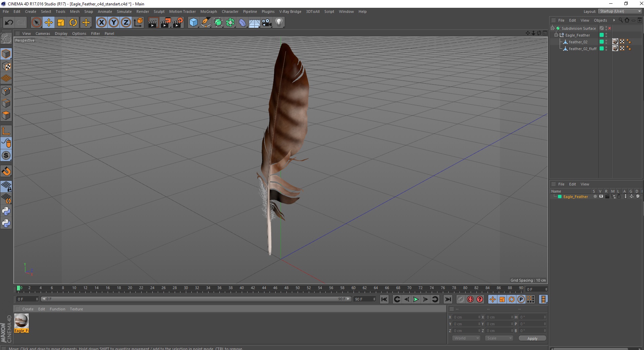Add a light object
The image size is (644, 350).
pyautogui.click(x=279, y=23)
